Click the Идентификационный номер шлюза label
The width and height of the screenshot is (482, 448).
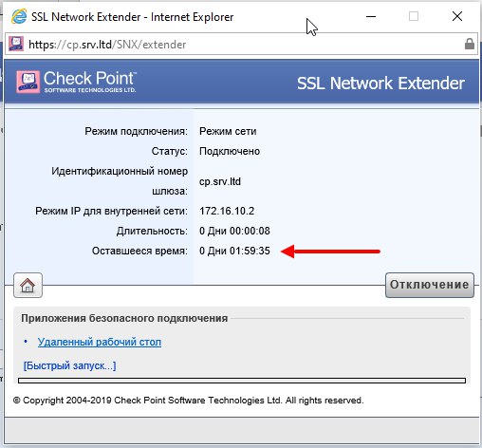(x=120, y=181)
